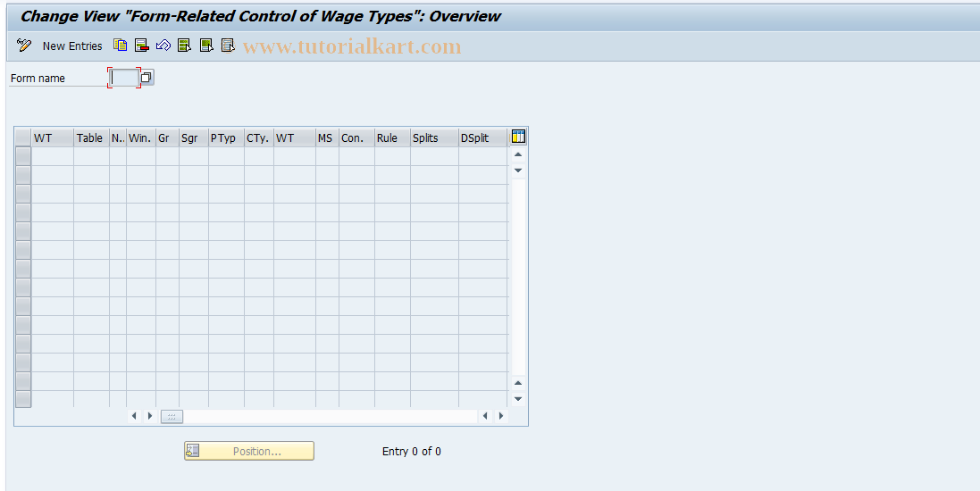The image size is (980, 491).
Task: Click the Copy As icon
Action: 120,45
